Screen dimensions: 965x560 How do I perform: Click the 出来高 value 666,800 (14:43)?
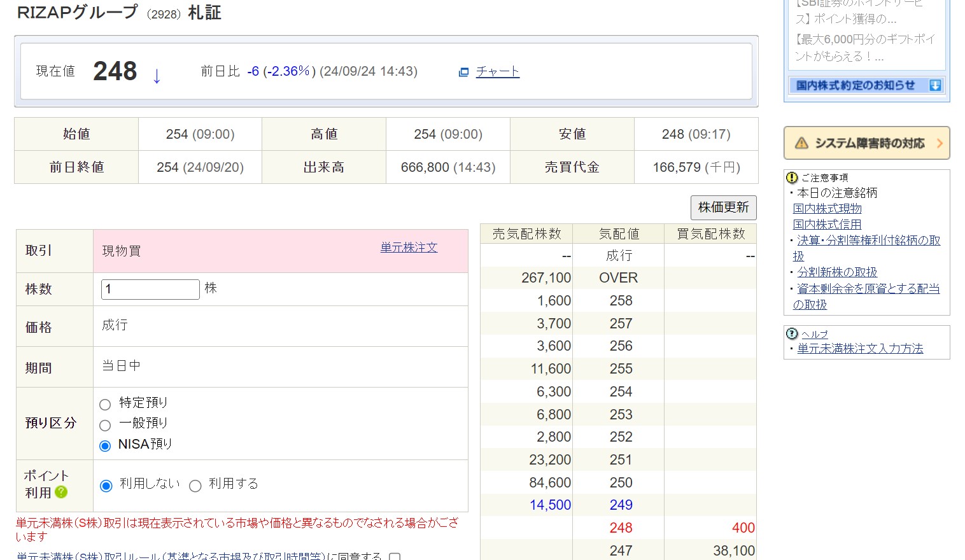[448, 167]
